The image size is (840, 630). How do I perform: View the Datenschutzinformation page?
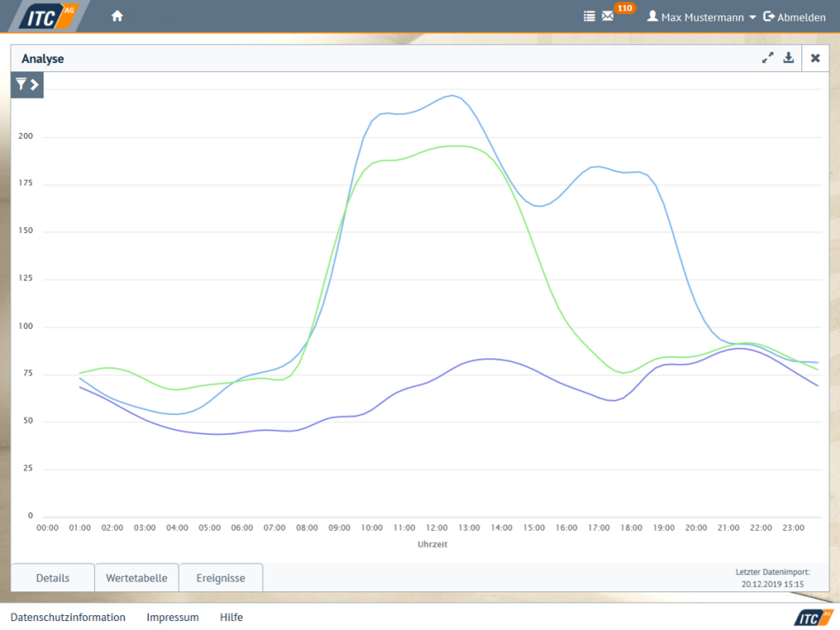tap(69, 617)
